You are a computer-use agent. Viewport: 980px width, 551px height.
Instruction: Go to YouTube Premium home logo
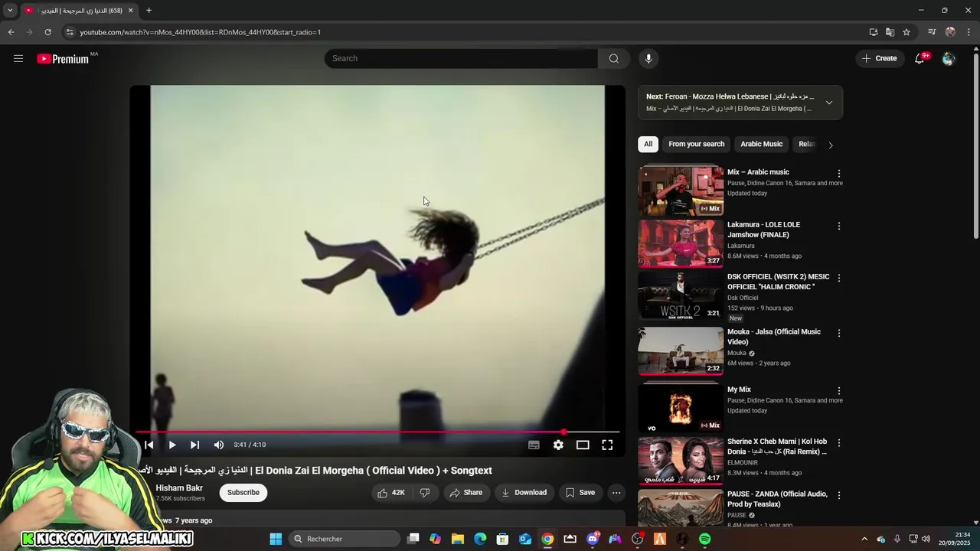pos(63,59)
